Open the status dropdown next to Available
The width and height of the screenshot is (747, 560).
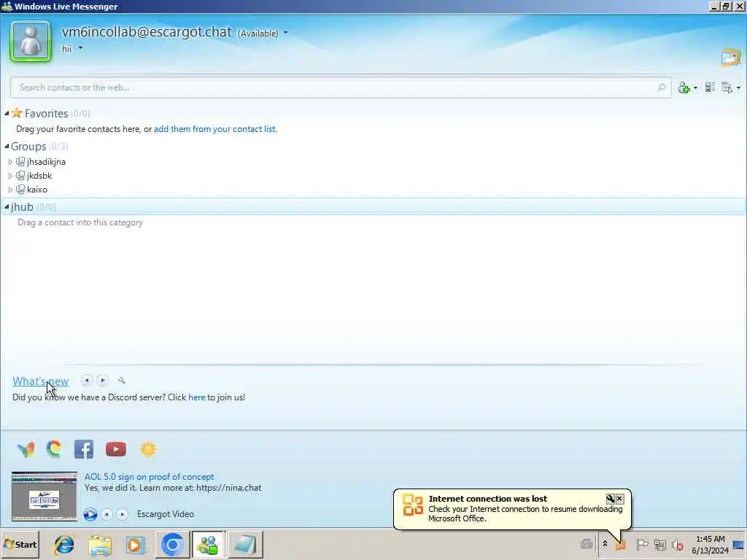286,33
